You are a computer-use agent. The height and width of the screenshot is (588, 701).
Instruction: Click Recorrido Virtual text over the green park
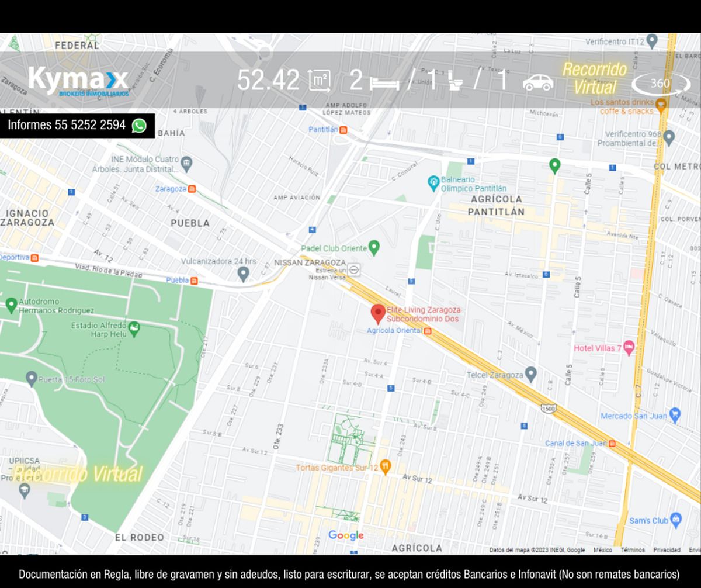[78, 473]
